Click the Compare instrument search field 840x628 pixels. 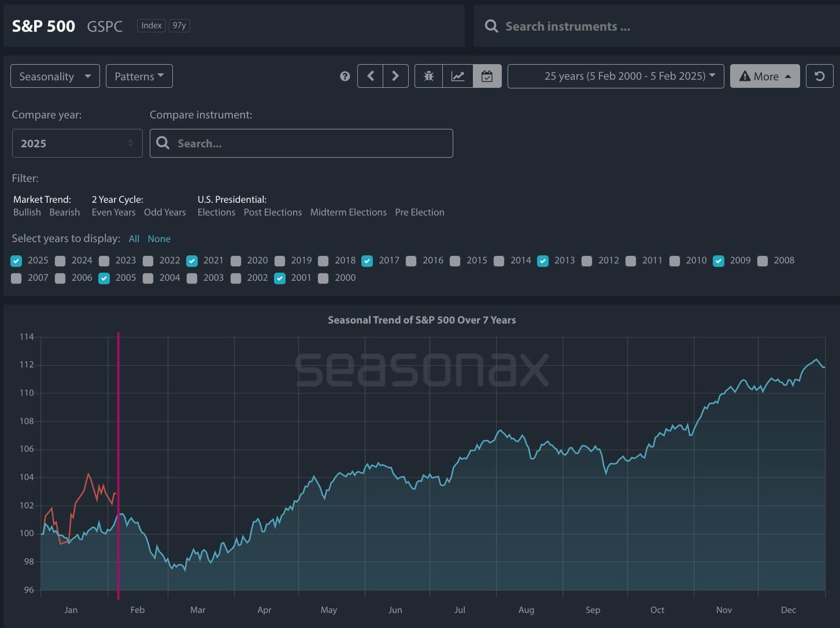point(301,143)
